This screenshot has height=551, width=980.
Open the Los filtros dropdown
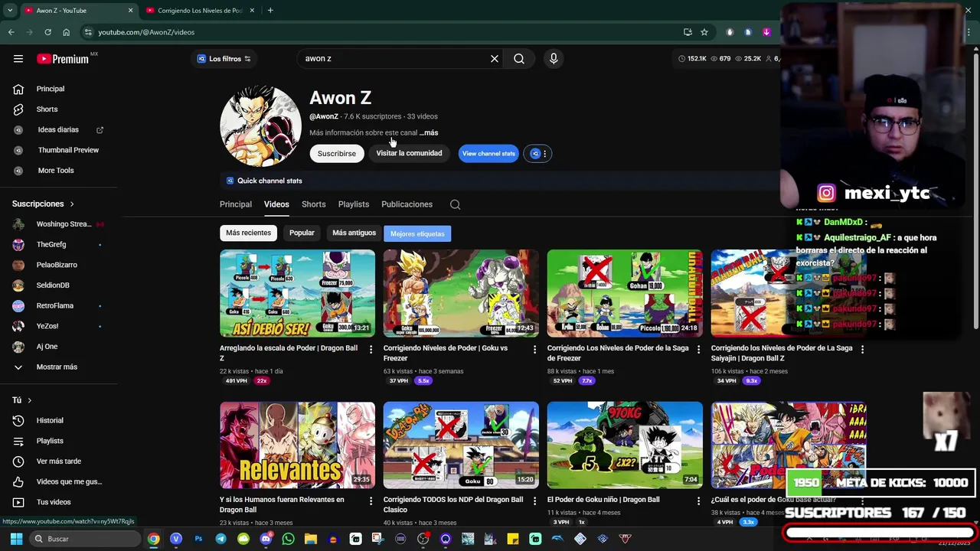(x=224, y=59)
